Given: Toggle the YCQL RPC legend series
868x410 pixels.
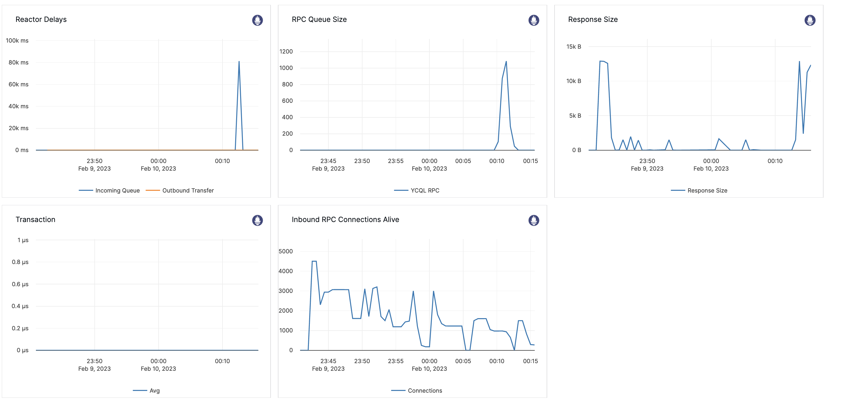Looking at the screenshot, I should coord(417,190).
